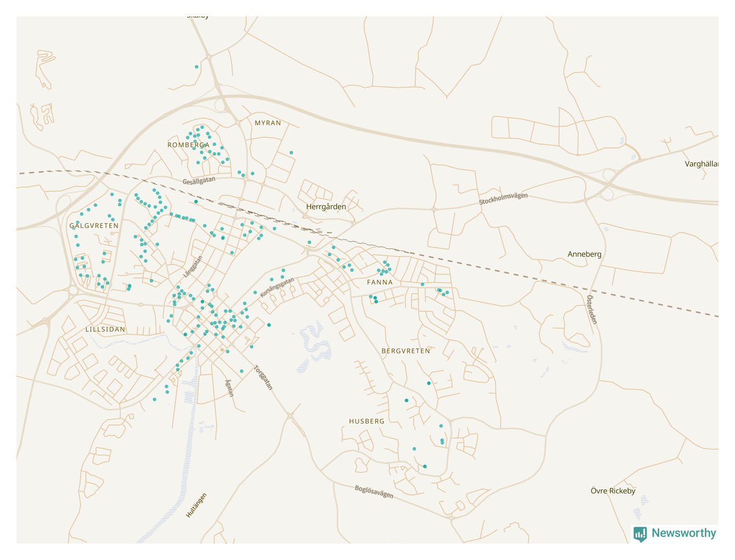Choose the FANNA neighborhood label
Viewport: 735px width, 560px height.
380,282
